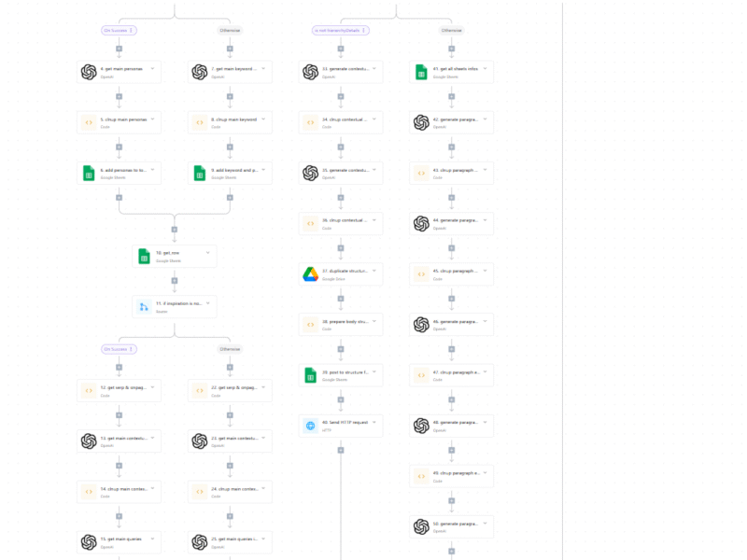Click the Google Drive icon on step 37
This screenshot has width=747, height=560.
[311, 273]
